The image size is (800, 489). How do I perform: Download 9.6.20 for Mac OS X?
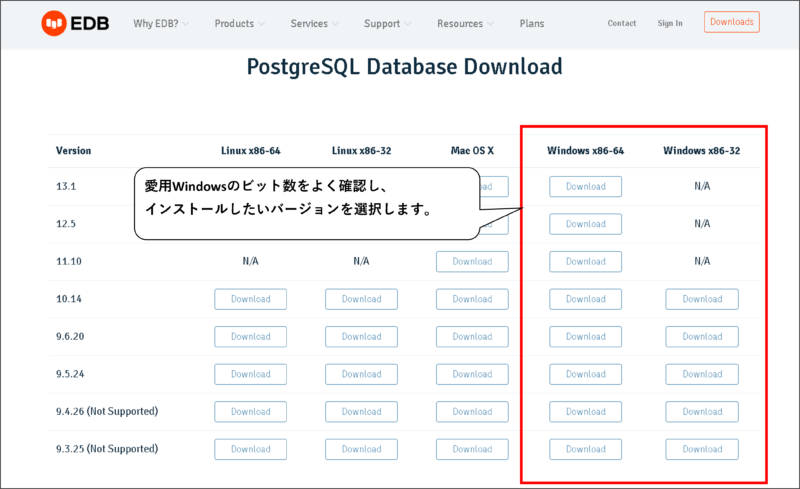(x=472, y=336)
